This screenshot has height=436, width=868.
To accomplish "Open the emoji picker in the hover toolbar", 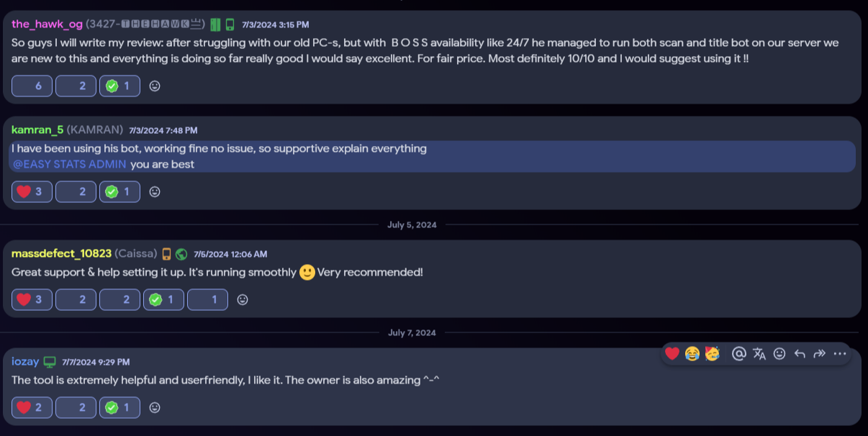I will point(779,353).
